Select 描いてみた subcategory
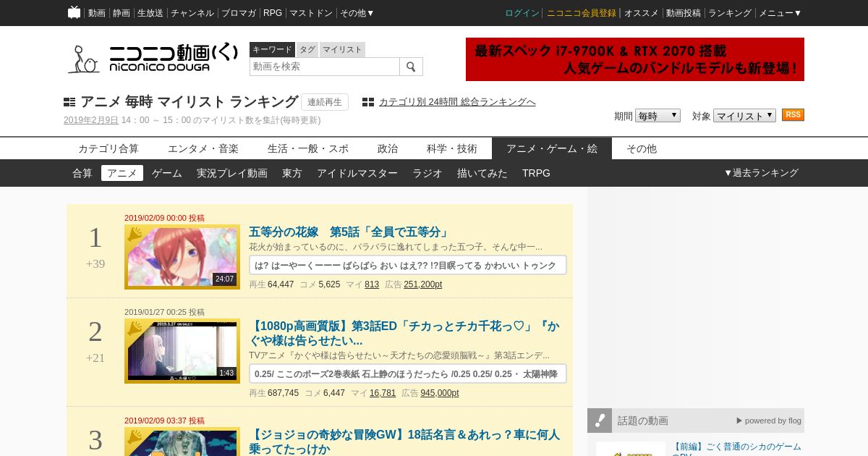 [x=482, y=173]
